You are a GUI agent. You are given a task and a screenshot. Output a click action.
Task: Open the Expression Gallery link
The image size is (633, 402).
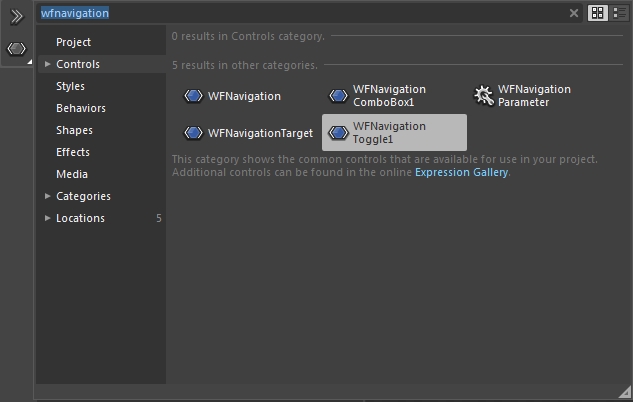461,172
